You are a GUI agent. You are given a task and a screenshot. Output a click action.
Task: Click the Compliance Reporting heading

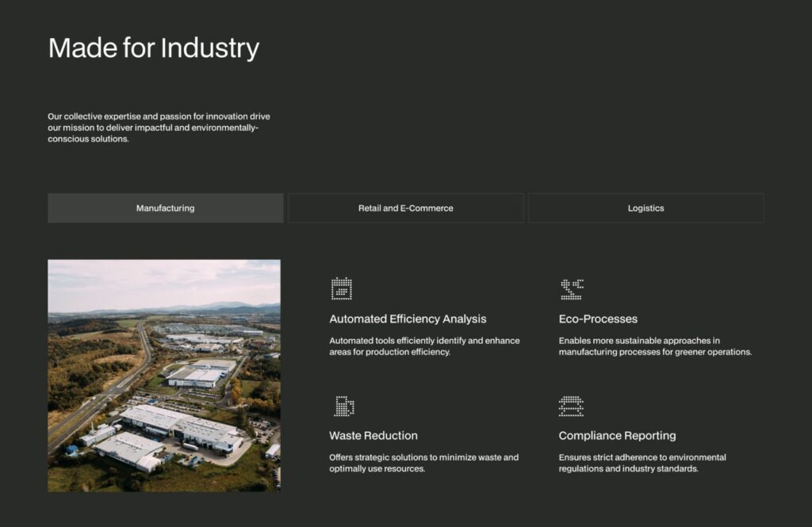(x=619, y=435)
